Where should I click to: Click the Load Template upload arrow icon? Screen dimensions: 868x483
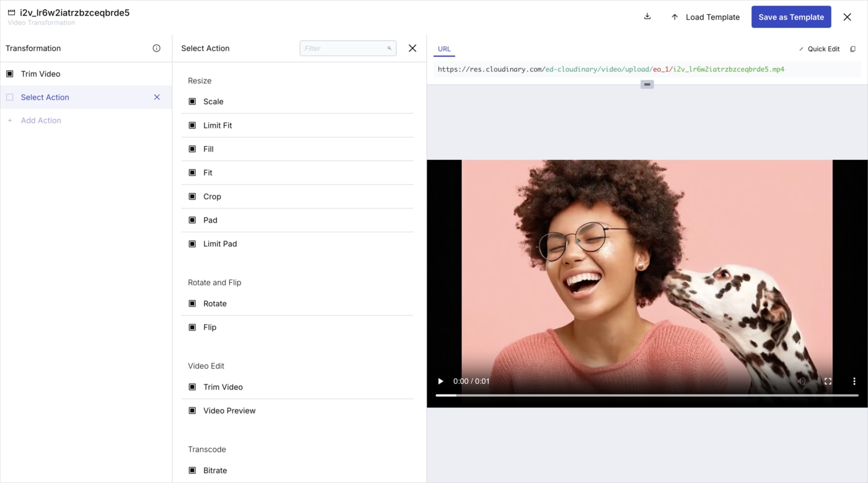pos(675,17)
